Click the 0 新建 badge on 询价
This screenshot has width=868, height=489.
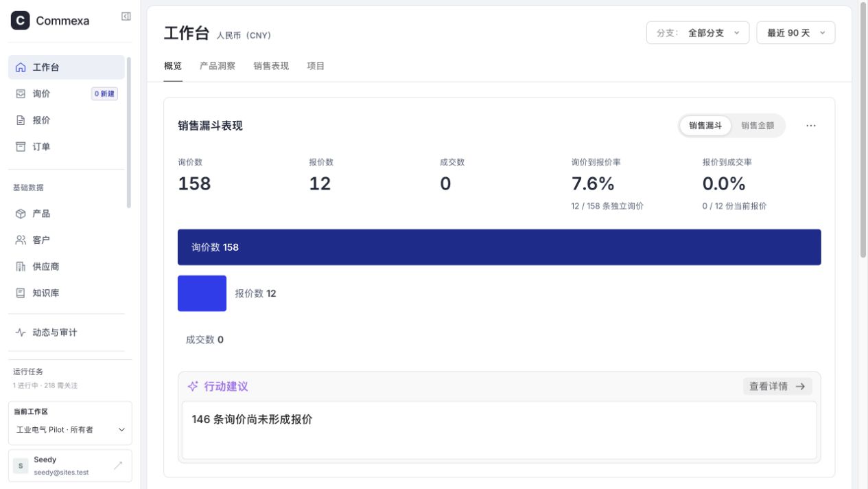(104, 94)
